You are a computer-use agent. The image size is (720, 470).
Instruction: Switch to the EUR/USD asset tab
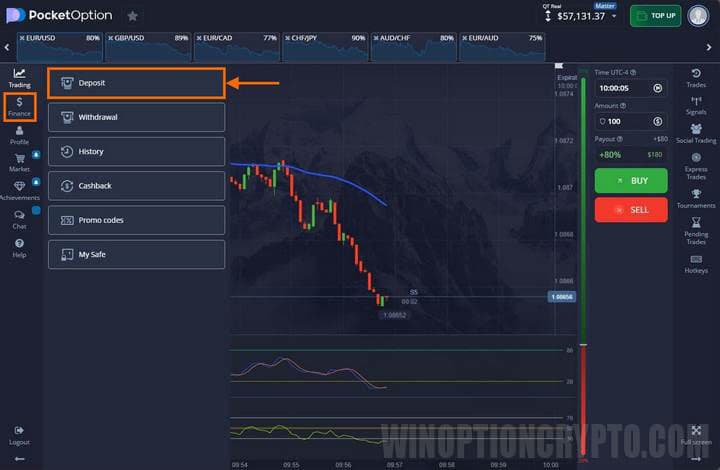pos(58,46)
